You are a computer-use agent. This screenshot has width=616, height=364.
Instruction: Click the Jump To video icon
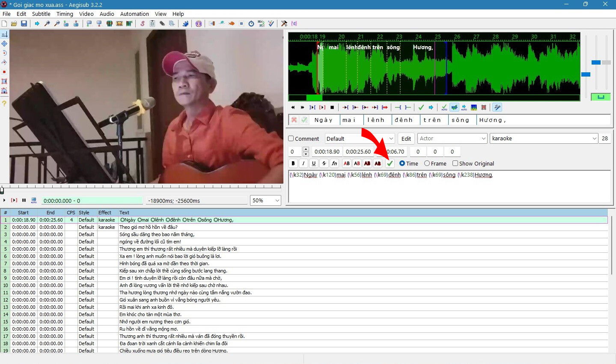point(37,24)
